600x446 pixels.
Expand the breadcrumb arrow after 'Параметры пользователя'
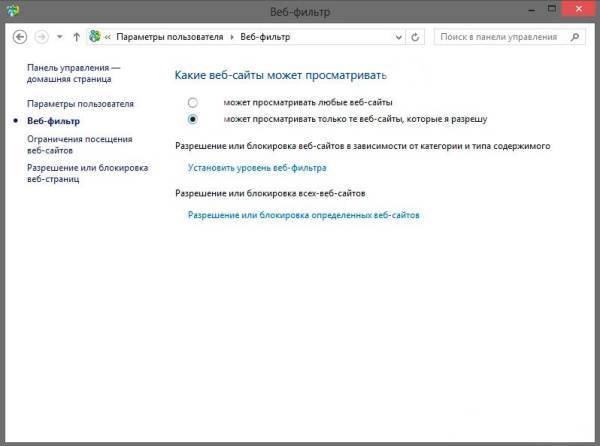234,37
